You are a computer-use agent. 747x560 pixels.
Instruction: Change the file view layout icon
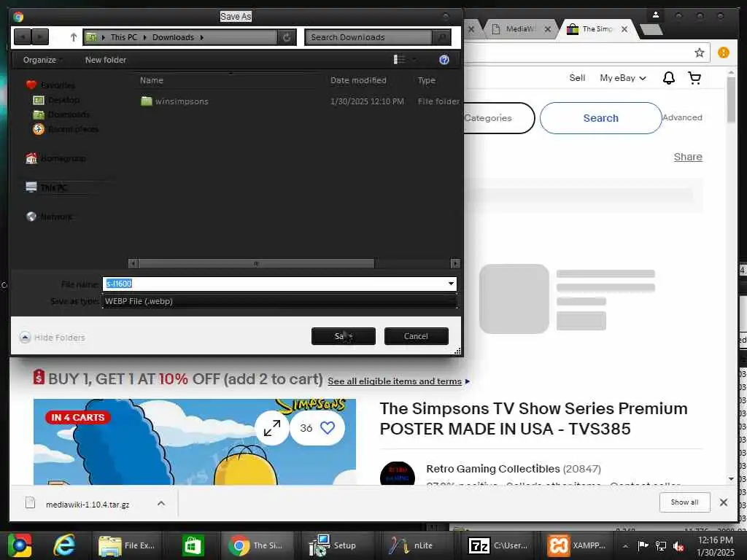pyautogui.click(x=399, y=59)
